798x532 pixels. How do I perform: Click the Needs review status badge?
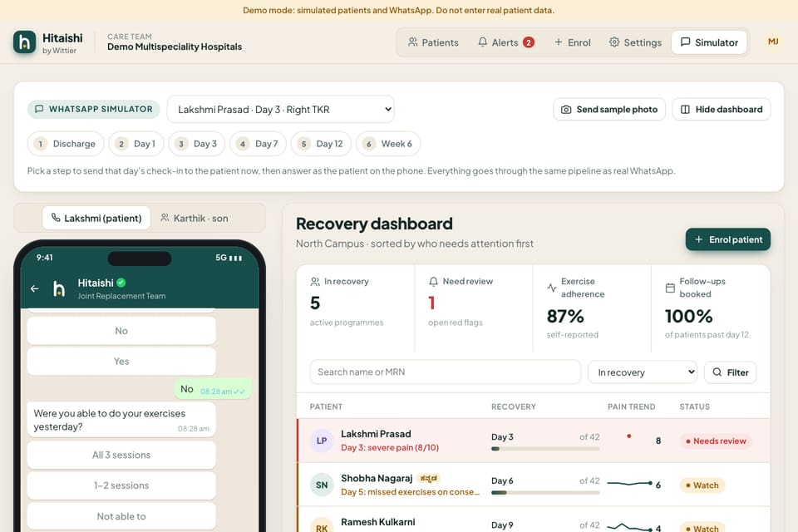tap(716, 441)
